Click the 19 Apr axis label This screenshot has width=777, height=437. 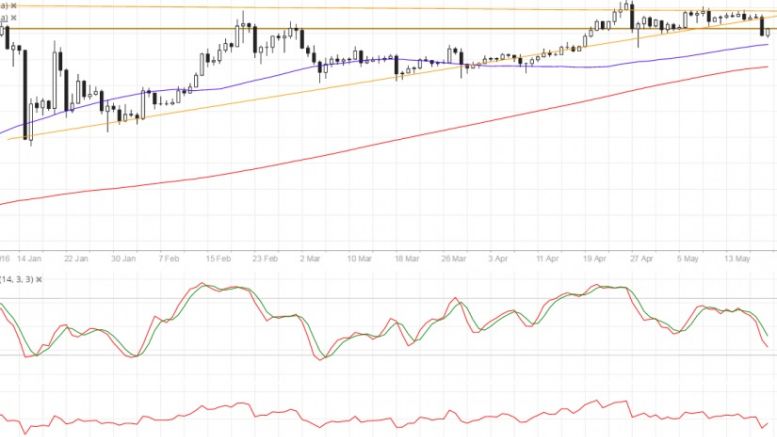tap(595, 258)
